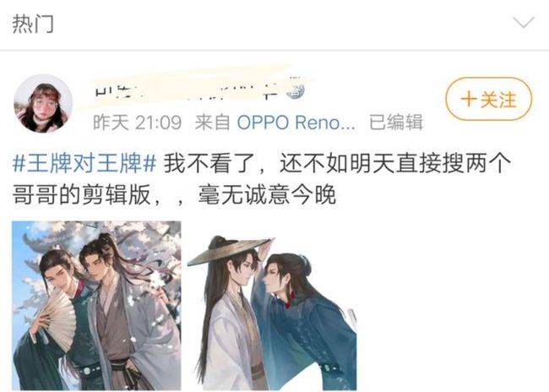This screenshot has height=392, width=549.
Task: Tap the divider line under the 热门 header
Action: pyautogui.click(x=274, y=51)
